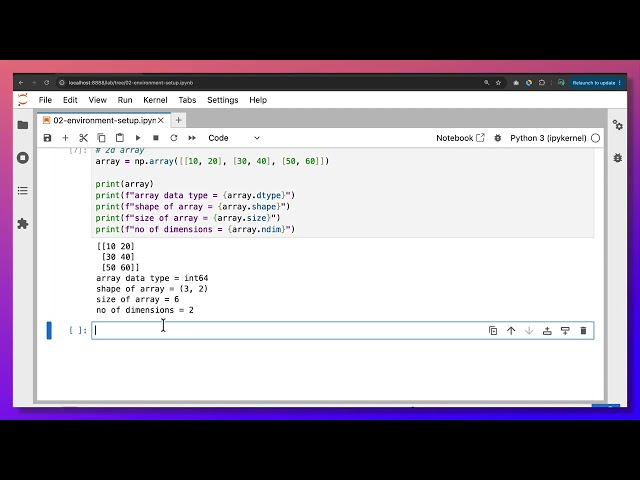The height and width of the screenshot is (480, 640).
Task: Duplicate the active cell
Action: [493, 331]
